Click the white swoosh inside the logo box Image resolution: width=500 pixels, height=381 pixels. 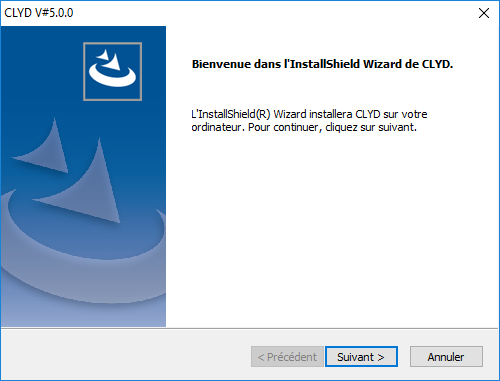pyautogui.click(x=112, y=77)
